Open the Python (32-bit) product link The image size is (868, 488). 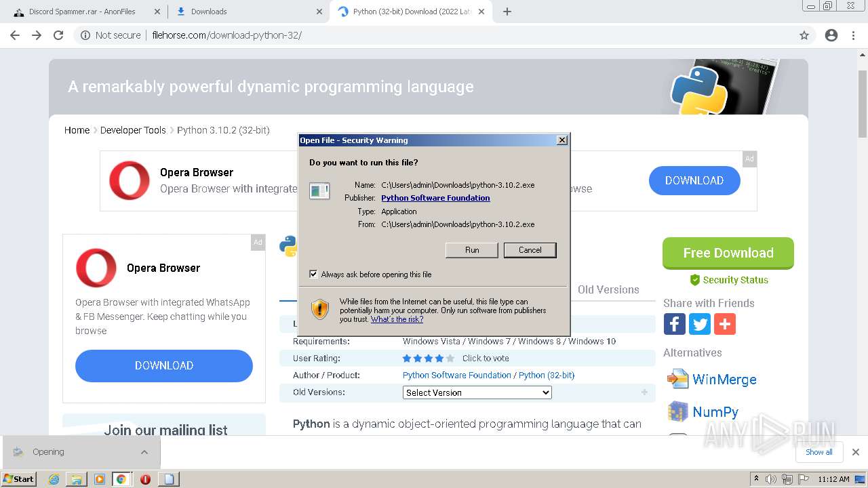[547, 375]
